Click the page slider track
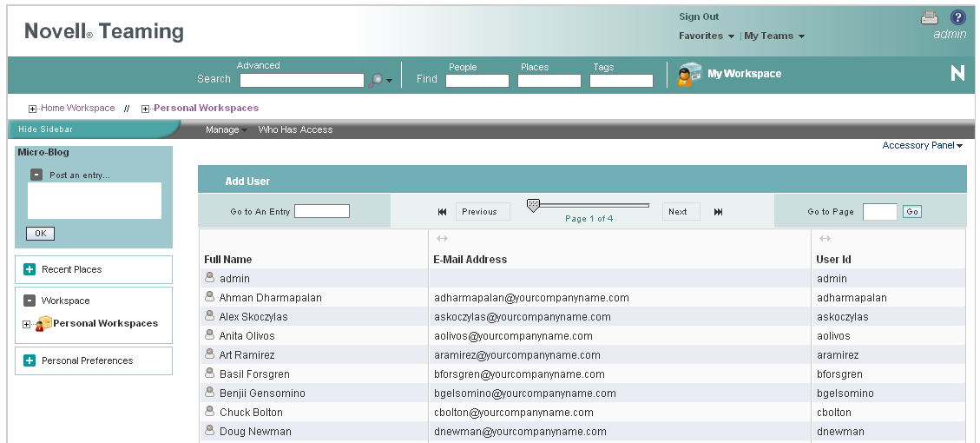 [x=594, y=205]
